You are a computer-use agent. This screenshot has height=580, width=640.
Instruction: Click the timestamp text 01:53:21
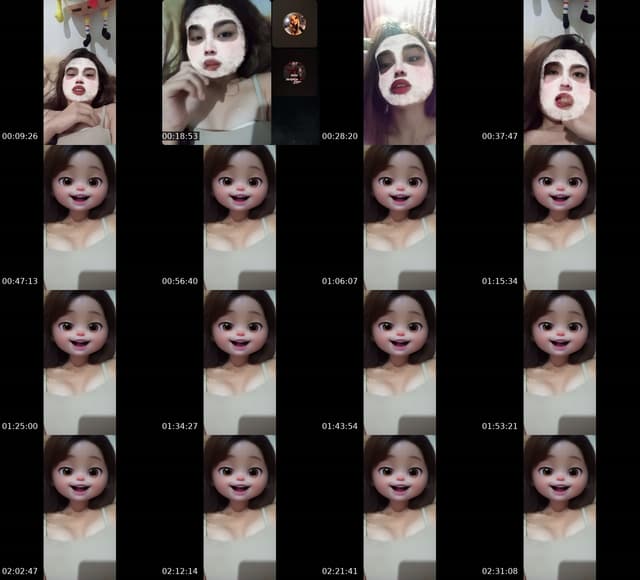click(500, 426)
